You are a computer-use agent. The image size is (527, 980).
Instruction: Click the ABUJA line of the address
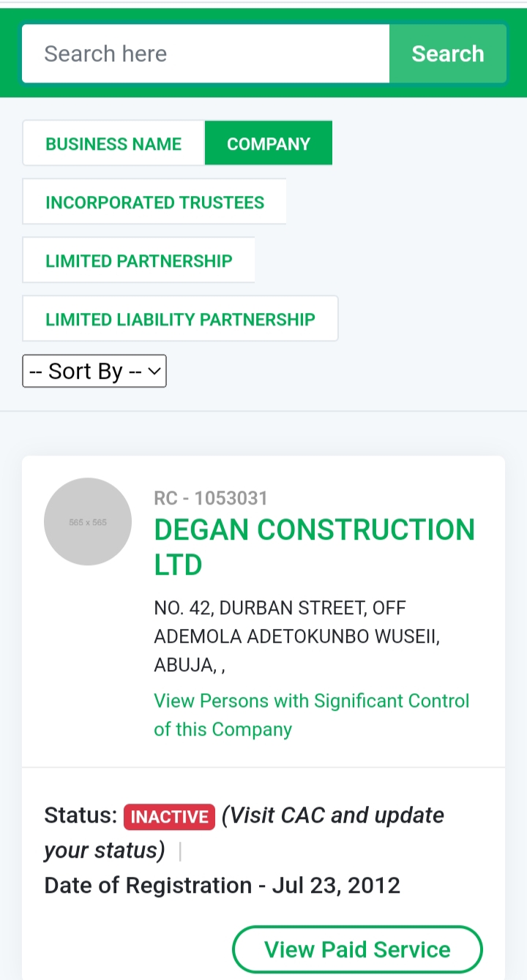[x=184, y=665]
